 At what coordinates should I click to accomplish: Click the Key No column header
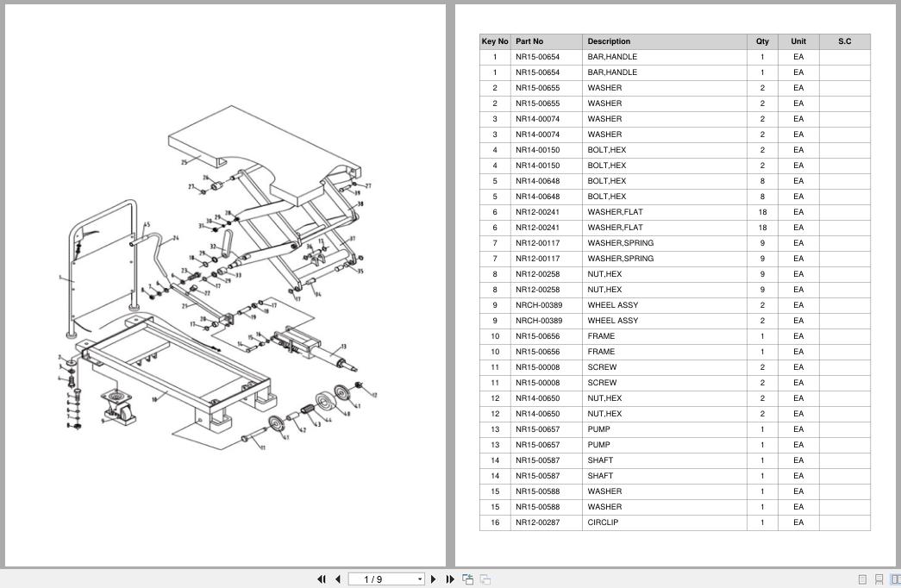point(495,41)
